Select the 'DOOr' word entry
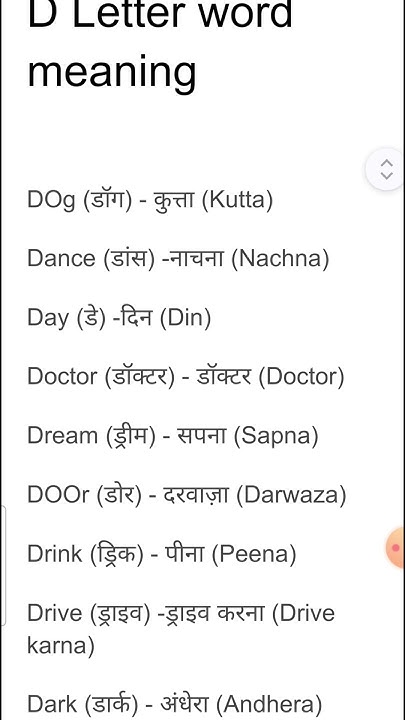405x720 pixels. point(58,495)
